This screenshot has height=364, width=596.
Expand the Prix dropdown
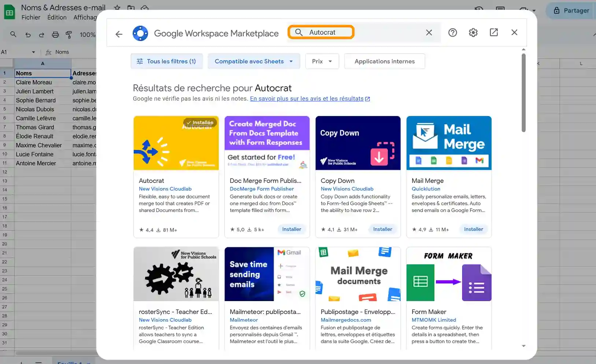(x=322, y=61)
